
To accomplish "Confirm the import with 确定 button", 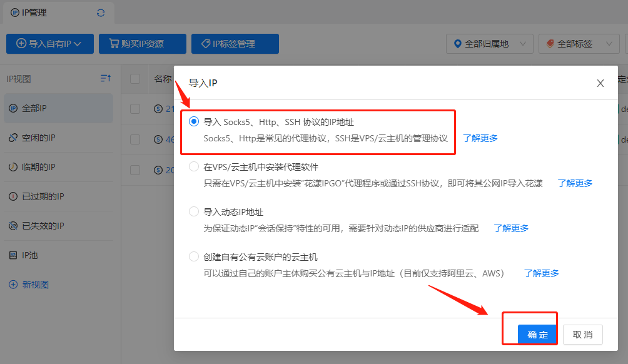I will coord(537,335).
